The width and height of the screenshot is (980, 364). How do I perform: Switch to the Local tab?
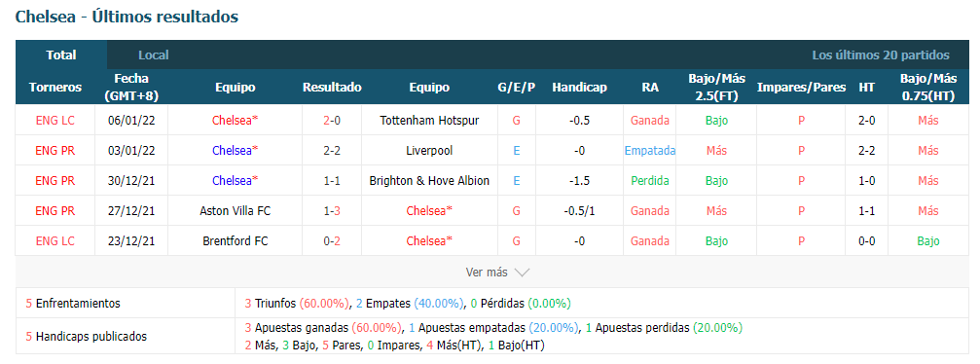(x=154, y=55)
